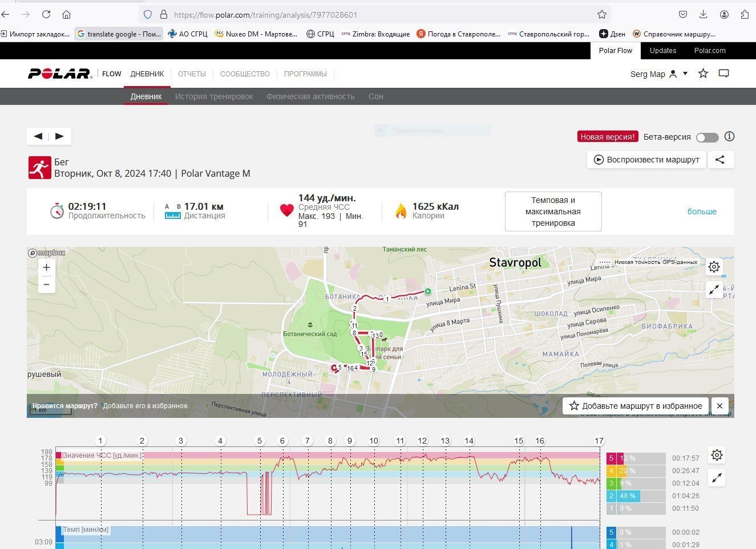Share the training with the share icon

pyautogui.click(x=721, y=160)
